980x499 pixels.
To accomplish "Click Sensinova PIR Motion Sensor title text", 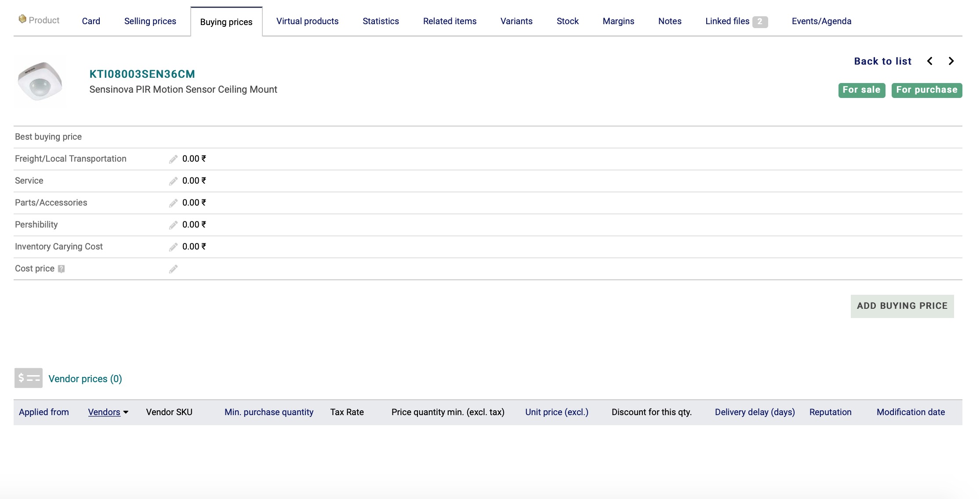I will [x=183, y=90].
